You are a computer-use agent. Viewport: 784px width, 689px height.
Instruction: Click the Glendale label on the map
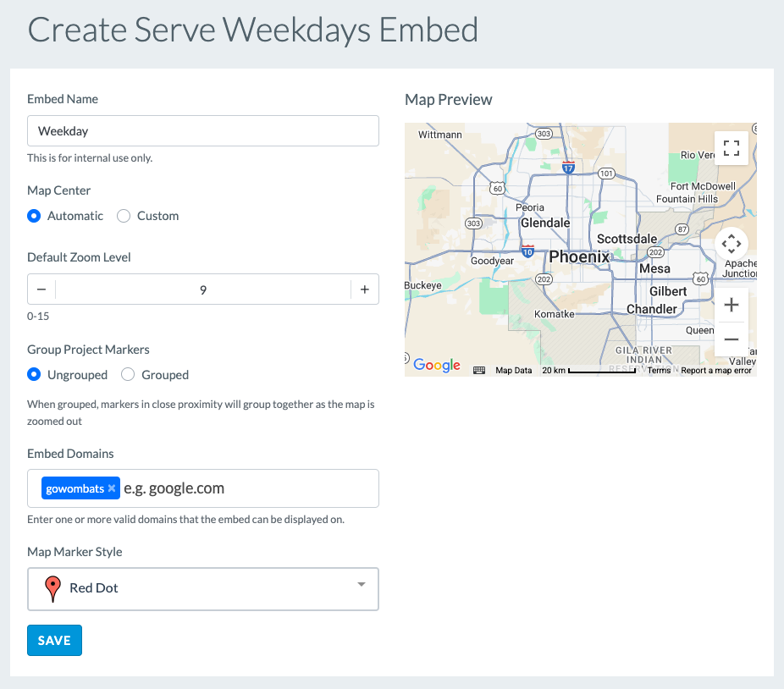coord(545,223)
